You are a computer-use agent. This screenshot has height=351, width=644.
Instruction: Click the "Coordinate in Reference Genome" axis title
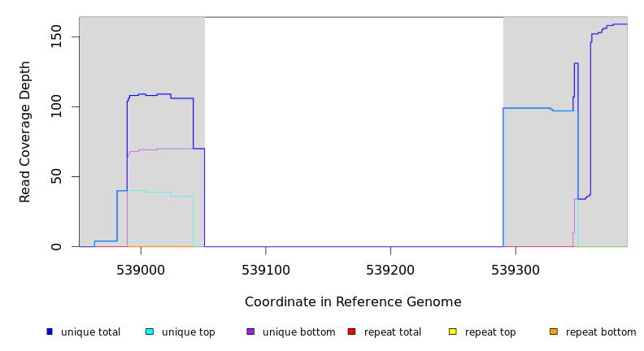353,302
